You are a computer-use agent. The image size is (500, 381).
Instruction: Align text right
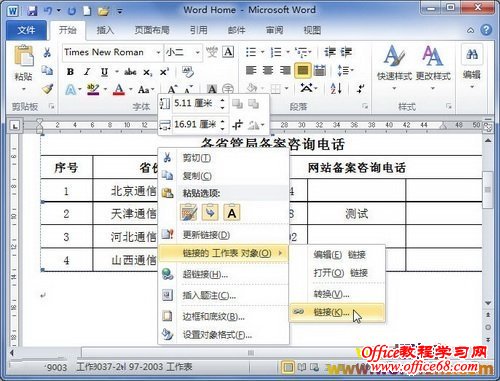click(285, 70)
